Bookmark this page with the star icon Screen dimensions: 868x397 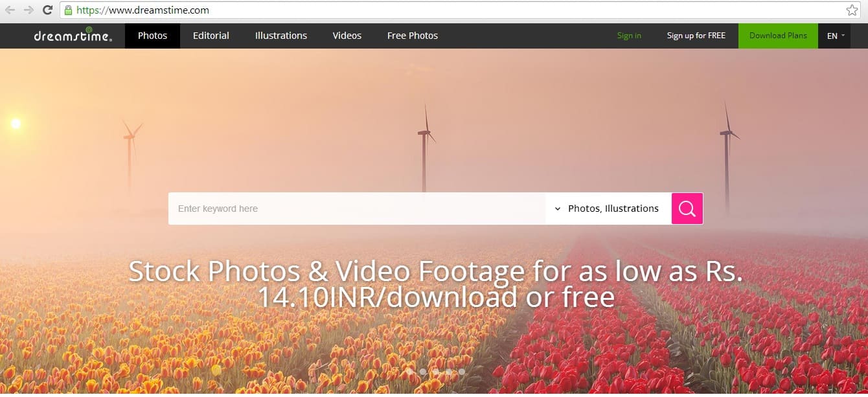(852, 10)
